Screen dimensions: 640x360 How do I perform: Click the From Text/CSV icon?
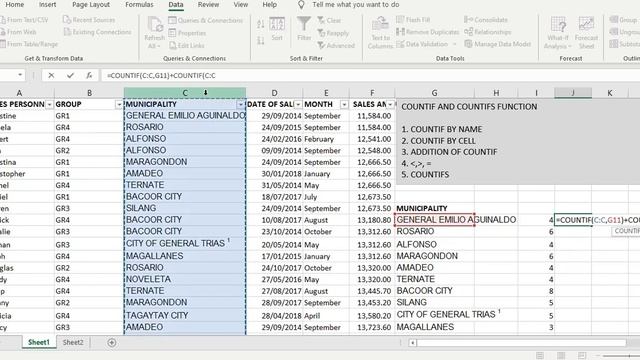[x=2, y=20]
